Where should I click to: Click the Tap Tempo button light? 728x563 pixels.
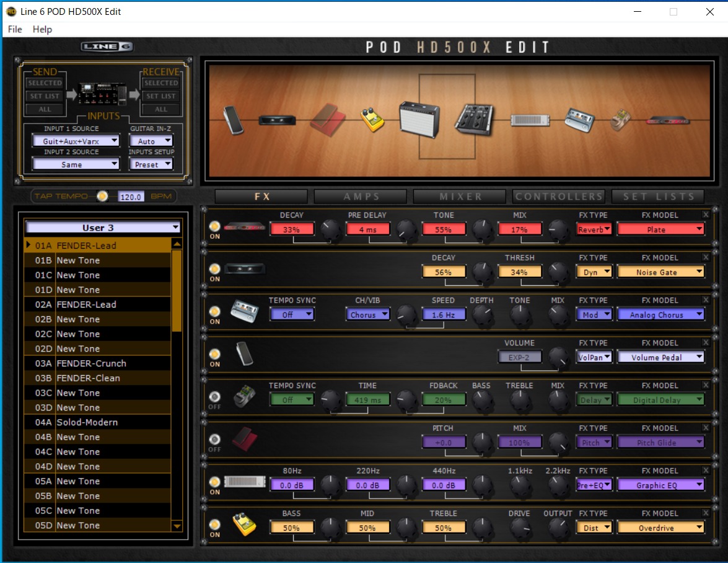102,197
